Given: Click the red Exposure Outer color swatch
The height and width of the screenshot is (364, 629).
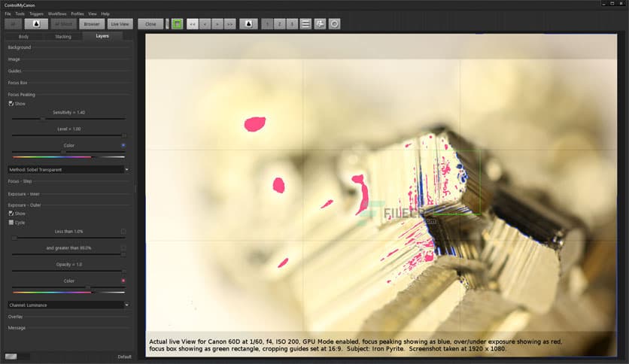Looking at the screenshot, I should tap(123, 281).
